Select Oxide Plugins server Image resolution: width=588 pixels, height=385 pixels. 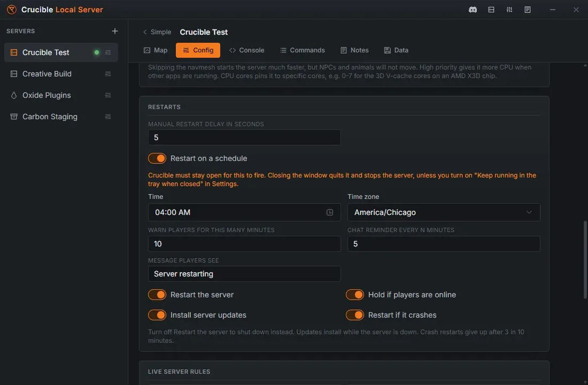61,95
